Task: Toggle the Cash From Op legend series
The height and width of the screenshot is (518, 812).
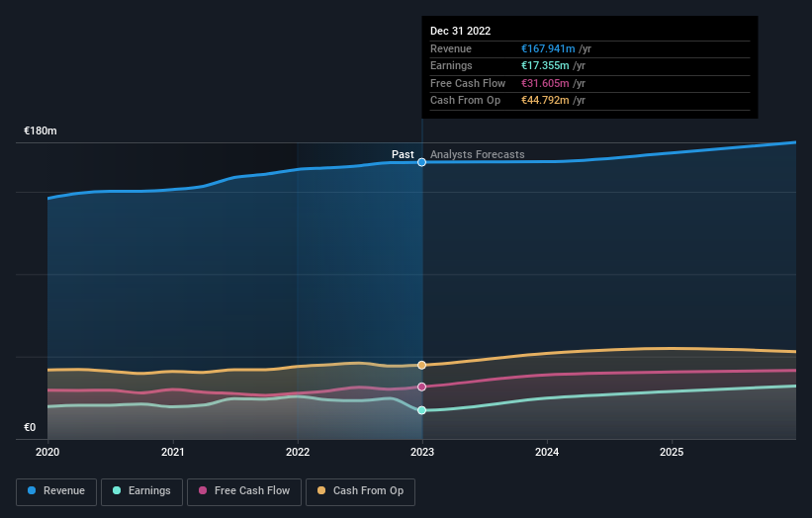Action: click(360, 491)
